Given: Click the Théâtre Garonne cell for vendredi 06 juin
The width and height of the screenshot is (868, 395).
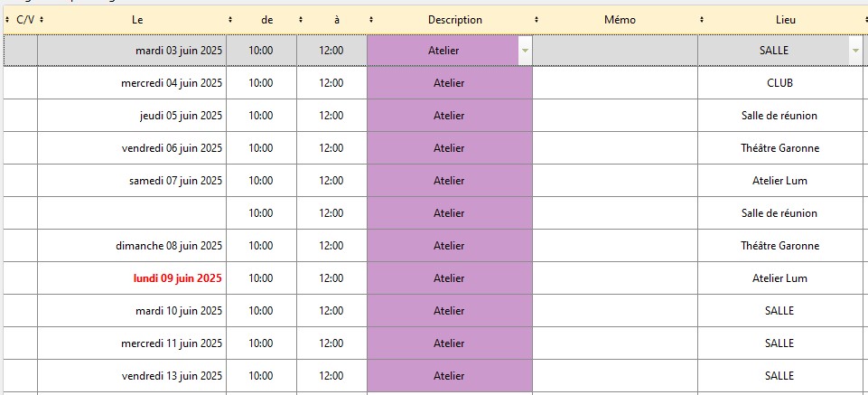Looking at the screenshot, I should (x=779, y=148).
